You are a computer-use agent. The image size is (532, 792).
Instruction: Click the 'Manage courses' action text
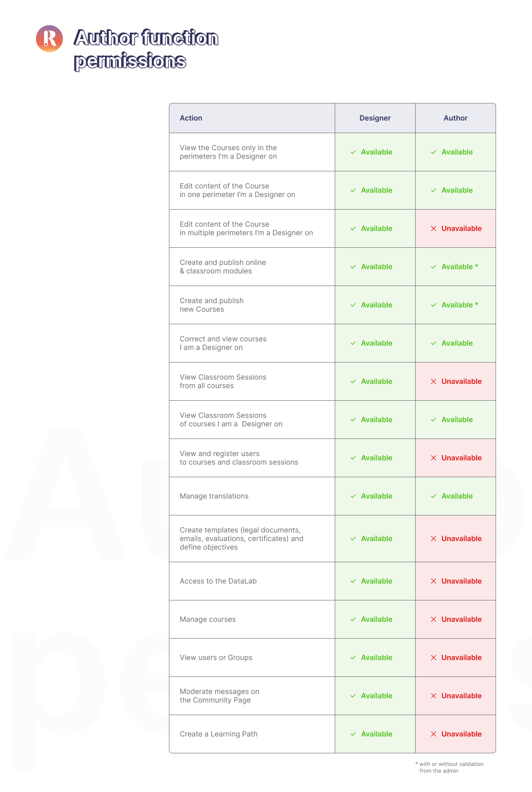pos(208,619)
